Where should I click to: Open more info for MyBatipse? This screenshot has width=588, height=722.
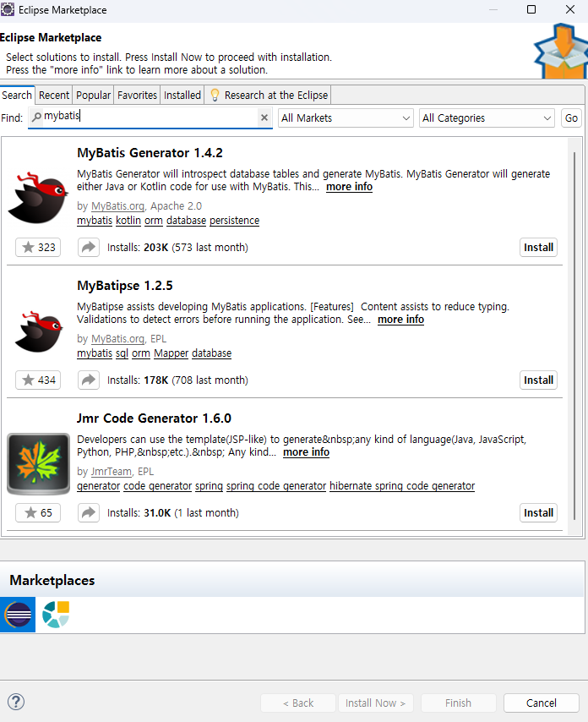(400, 319)
